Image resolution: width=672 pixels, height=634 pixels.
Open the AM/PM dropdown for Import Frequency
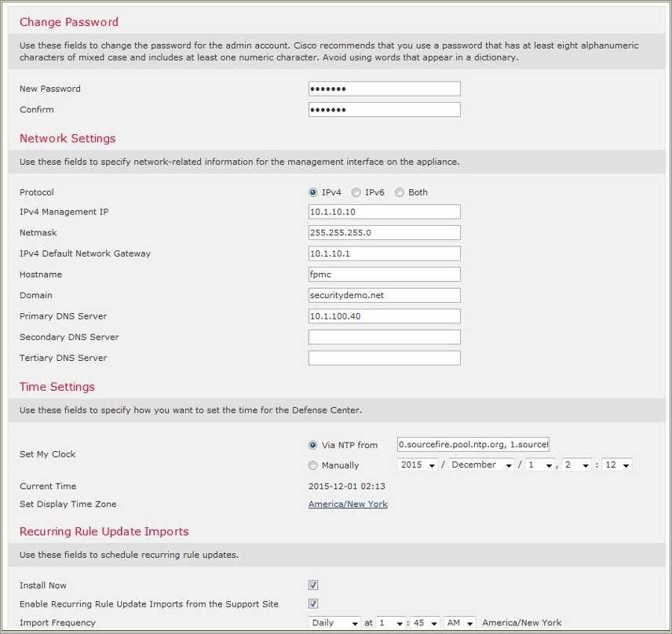pyautogui.click(x=458, y=622)
